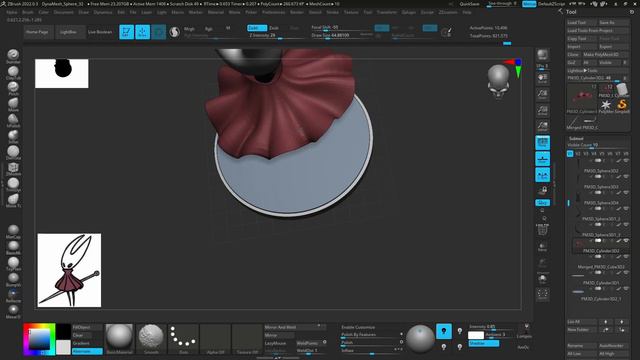
Task: Toggle Zadd sculpt mode
Action: tap(257, 28)
